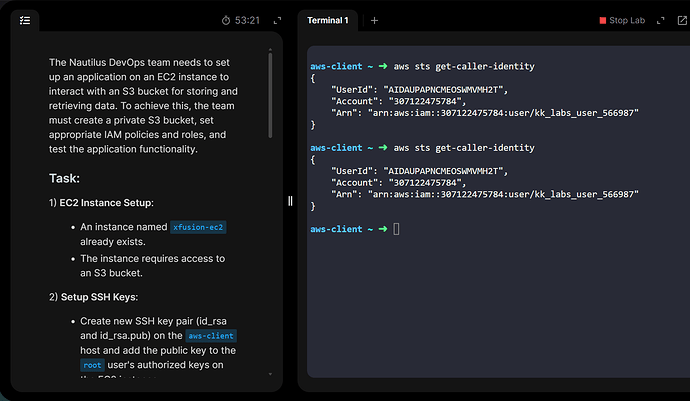Click the 53:21 countdown timer

pyautogui.click(x=247, y=20)
